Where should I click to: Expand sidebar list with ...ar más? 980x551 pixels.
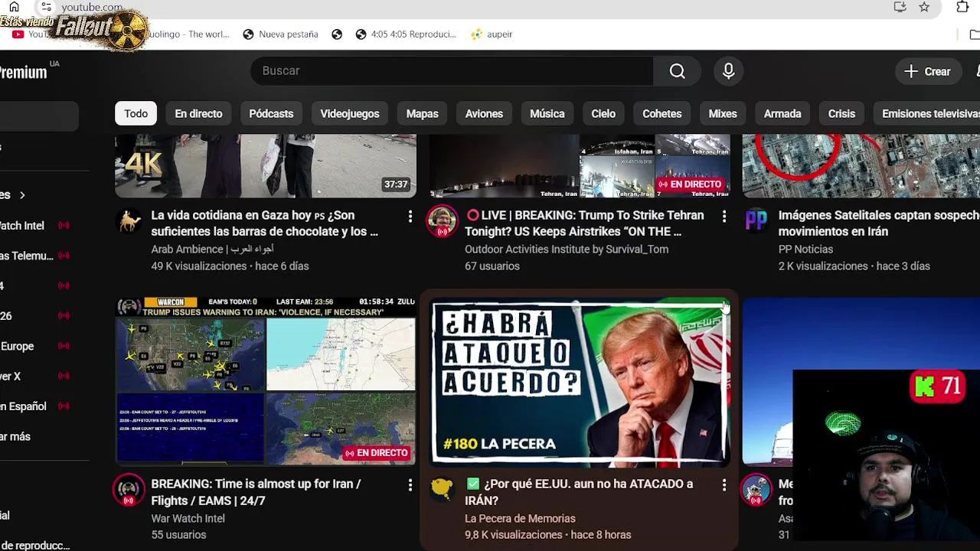[15, 436]
